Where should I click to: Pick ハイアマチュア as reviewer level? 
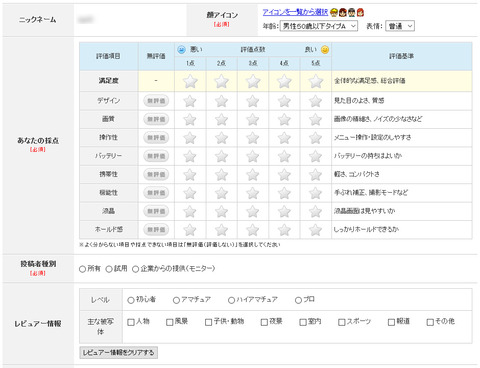point(231,300)
